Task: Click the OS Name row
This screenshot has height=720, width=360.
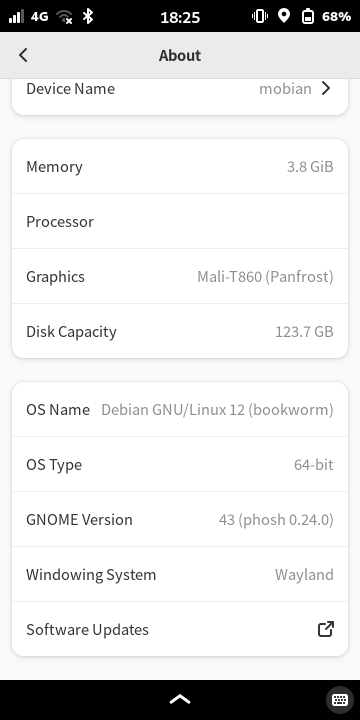Action: tap(180, 409)
